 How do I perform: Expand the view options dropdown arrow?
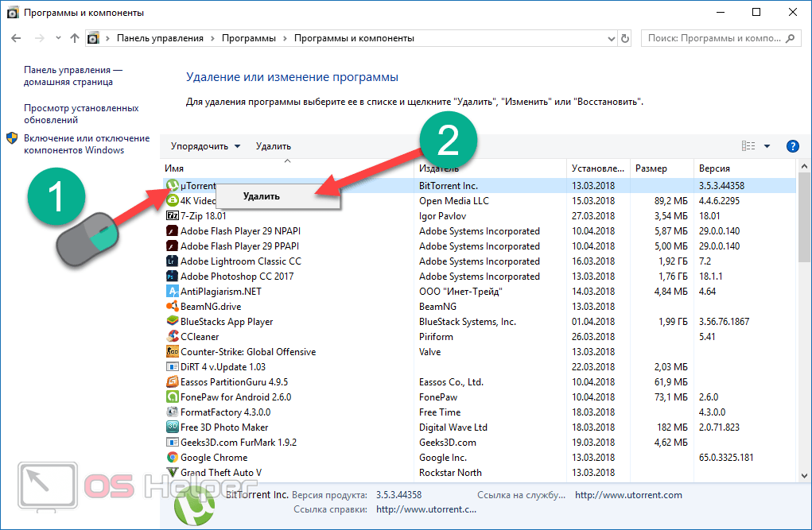click(x=767, y=146)
